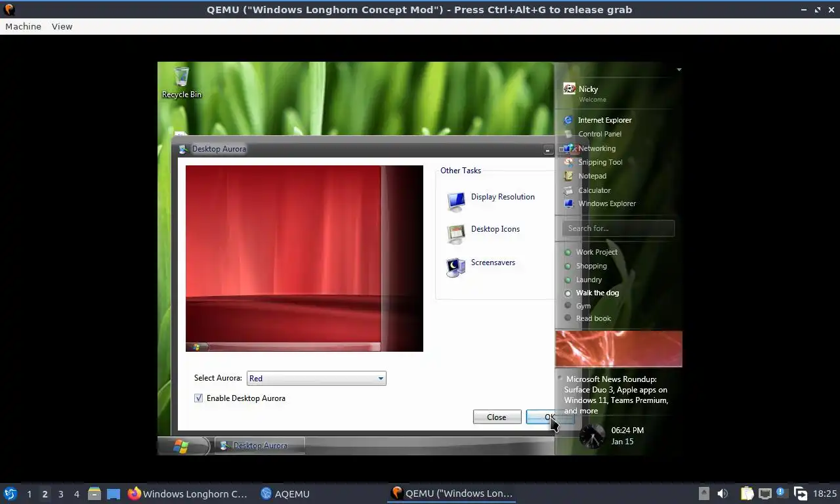Open Control Panel from the sidebar
The image size is (840, 504).
point(599,134)
